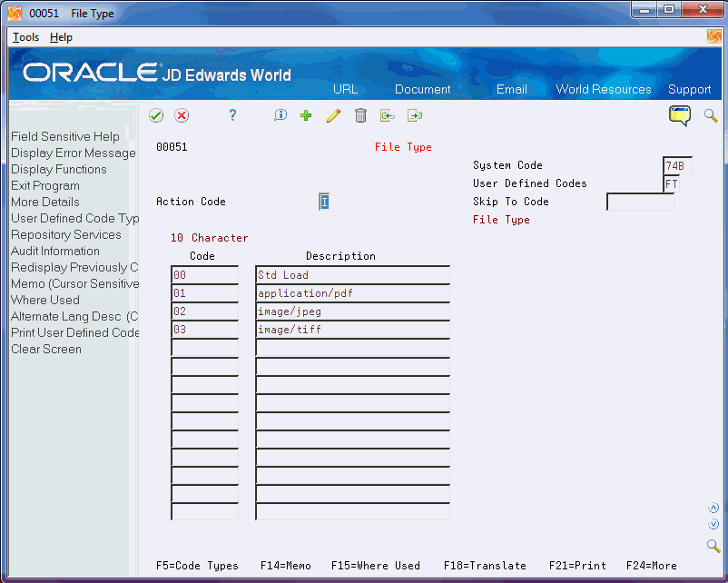Click the Skip To Code field
The image size is (728, 583).
tap(640, 202)
